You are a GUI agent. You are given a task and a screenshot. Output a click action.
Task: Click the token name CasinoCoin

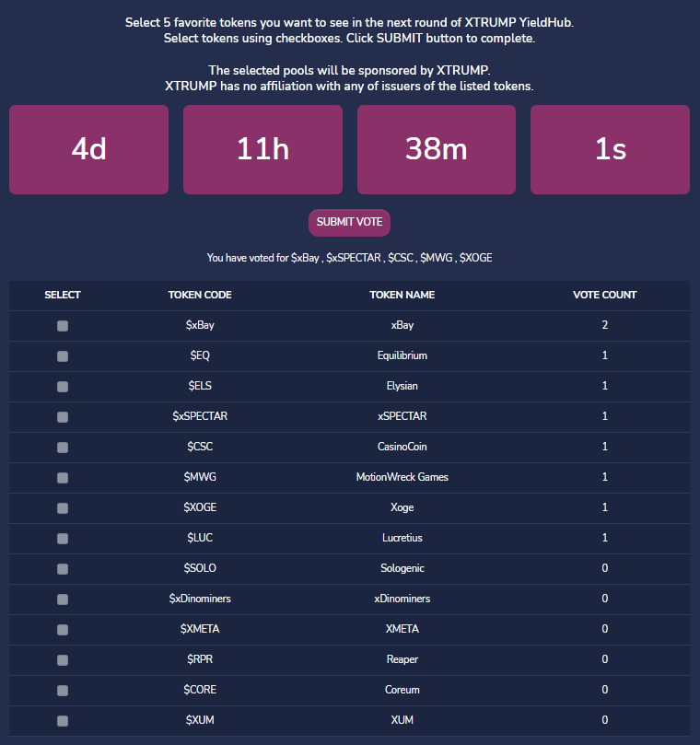(x=402, y=447)
